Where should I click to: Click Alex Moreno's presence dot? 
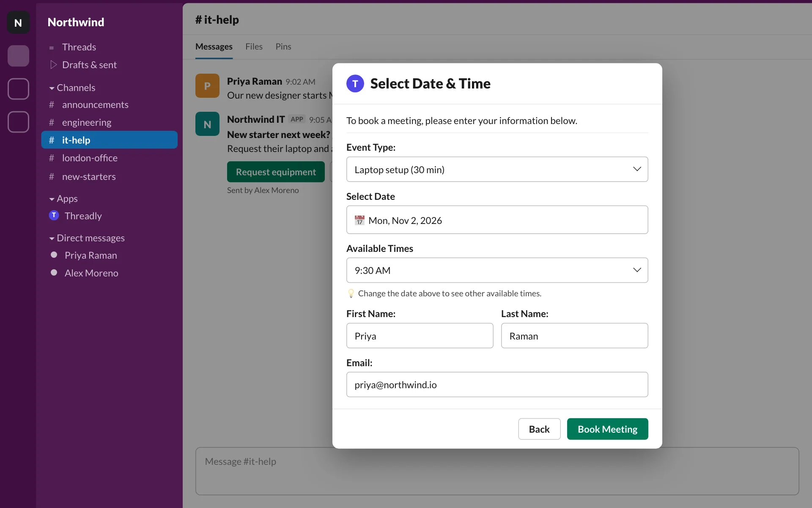pos(54,273)
